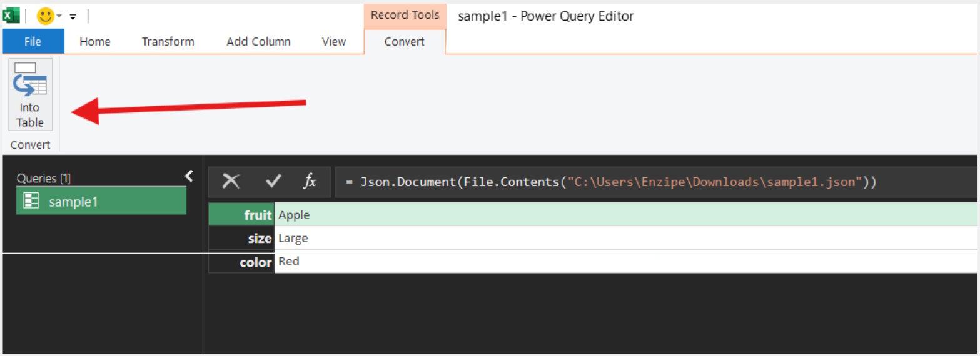Cancel formula edit with X icon
980x356 pixels.
[231, 181]
